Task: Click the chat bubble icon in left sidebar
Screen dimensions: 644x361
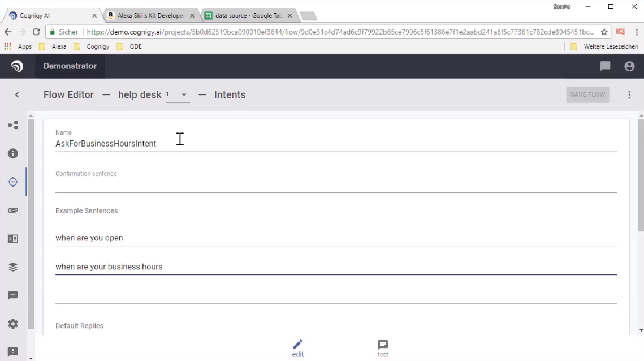Action: pyautogui.click(x=12, y=295)
